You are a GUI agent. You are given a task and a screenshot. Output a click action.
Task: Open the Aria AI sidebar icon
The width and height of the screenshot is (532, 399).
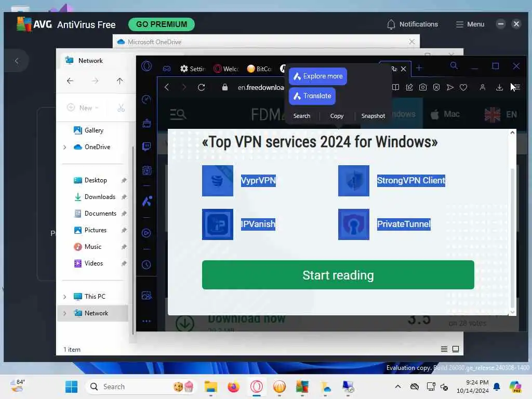tap(147, 202)
